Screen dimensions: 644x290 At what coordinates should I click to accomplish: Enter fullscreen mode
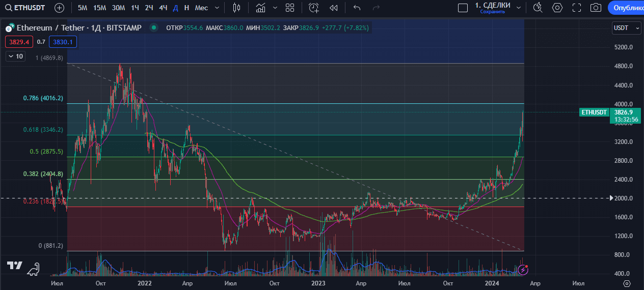577,8
